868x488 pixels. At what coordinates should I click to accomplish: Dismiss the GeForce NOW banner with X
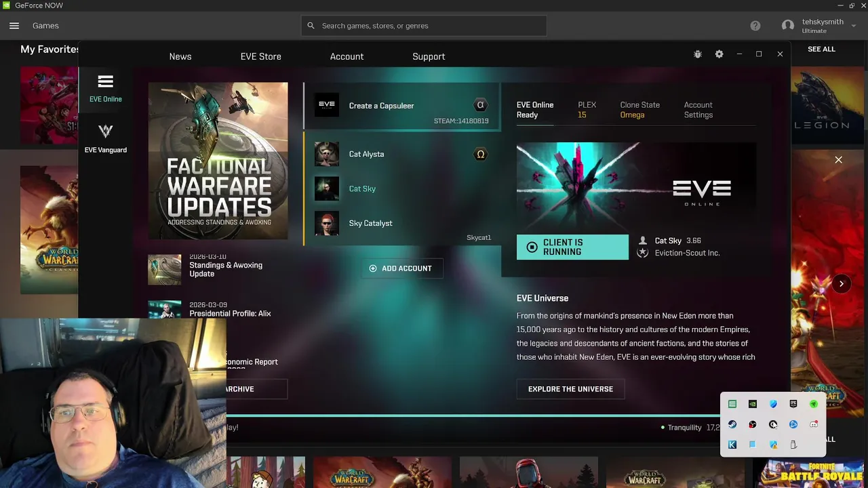pos(839,160)
